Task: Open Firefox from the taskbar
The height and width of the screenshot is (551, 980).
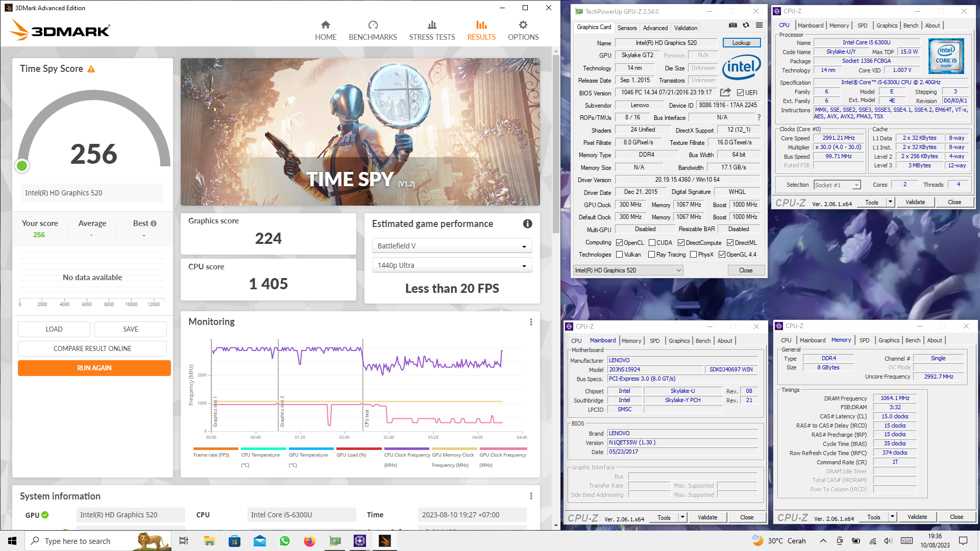Action: (x=309, y=541)
